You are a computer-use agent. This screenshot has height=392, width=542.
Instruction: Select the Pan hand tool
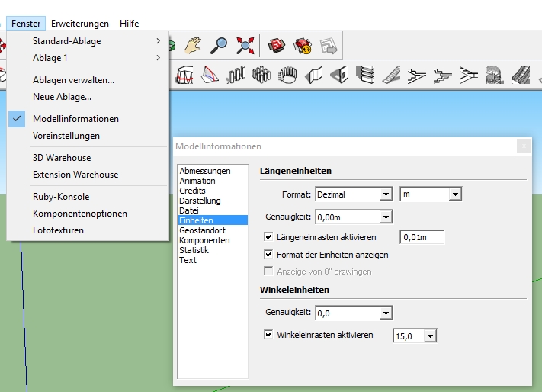coord(193,46)
